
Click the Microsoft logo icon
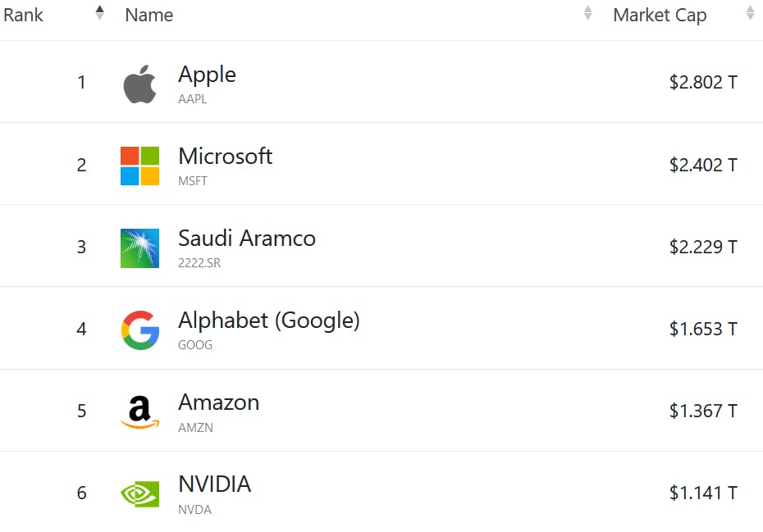[140, 166]
